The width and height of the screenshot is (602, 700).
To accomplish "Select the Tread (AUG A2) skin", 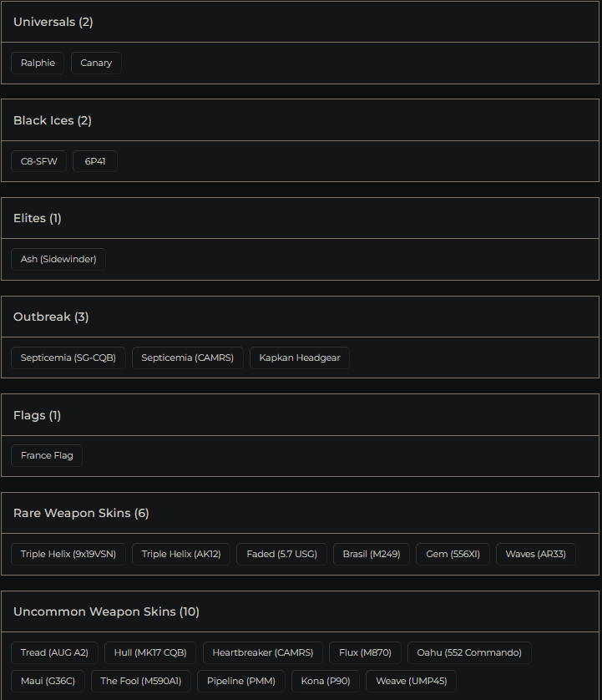I will click(54, 652).
